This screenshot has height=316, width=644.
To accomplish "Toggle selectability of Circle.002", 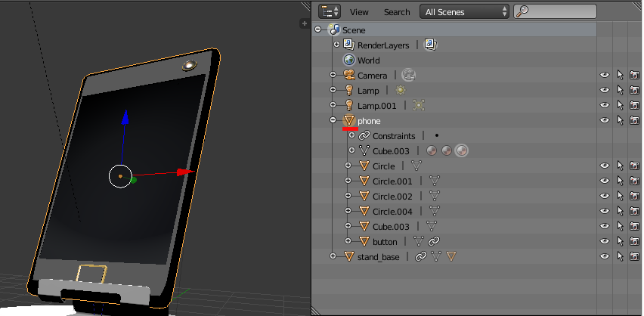I will point(620,196).
